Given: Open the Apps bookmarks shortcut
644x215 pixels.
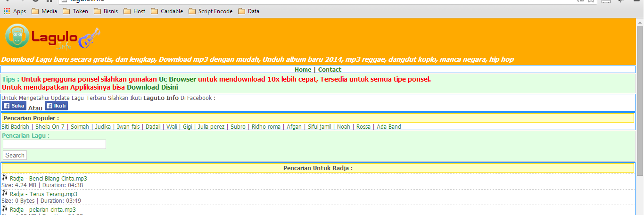Looking at the screenshot, I should click(x=15, y=11).
